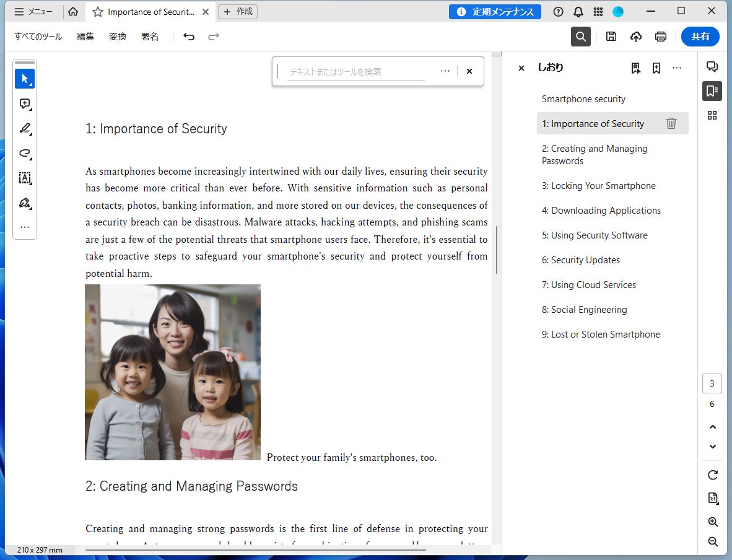Print the document using the printer icon

(x=660, y=37)
